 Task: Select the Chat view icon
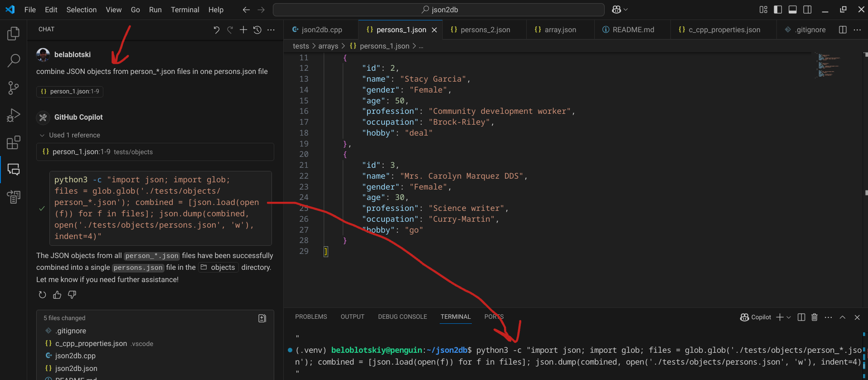14,170
